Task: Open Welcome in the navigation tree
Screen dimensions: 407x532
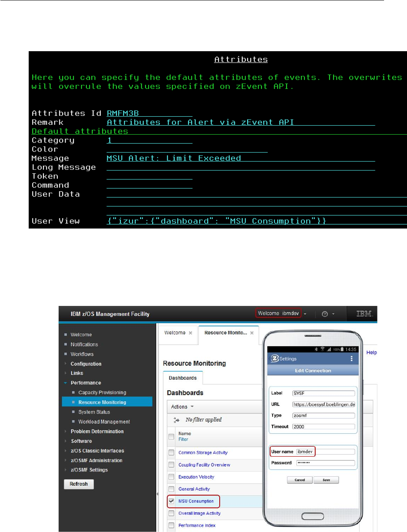Action: tap(81, 335)
